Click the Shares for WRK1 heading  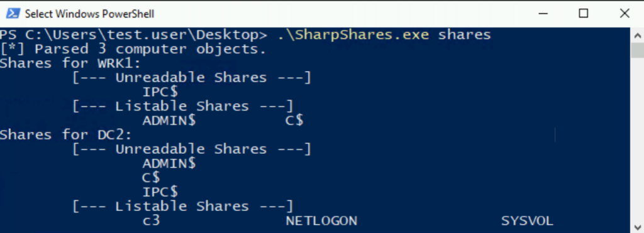click(x=70, y=63)
